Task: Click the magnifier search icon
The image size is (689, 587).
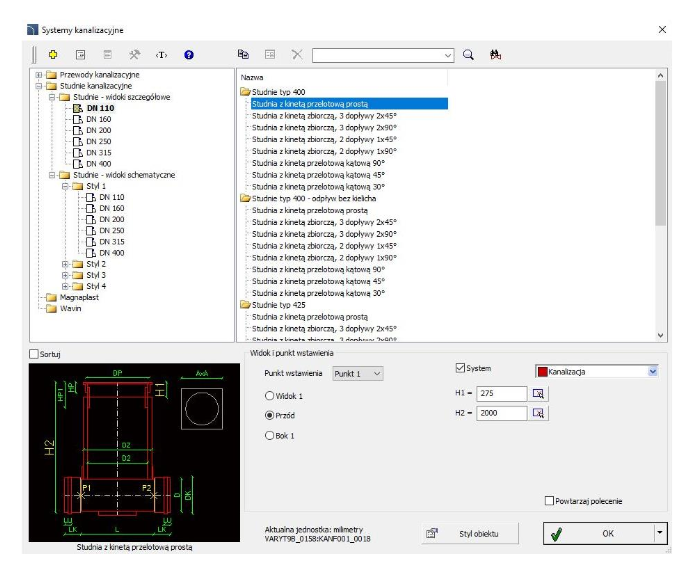Action: [x=468, y=56]
